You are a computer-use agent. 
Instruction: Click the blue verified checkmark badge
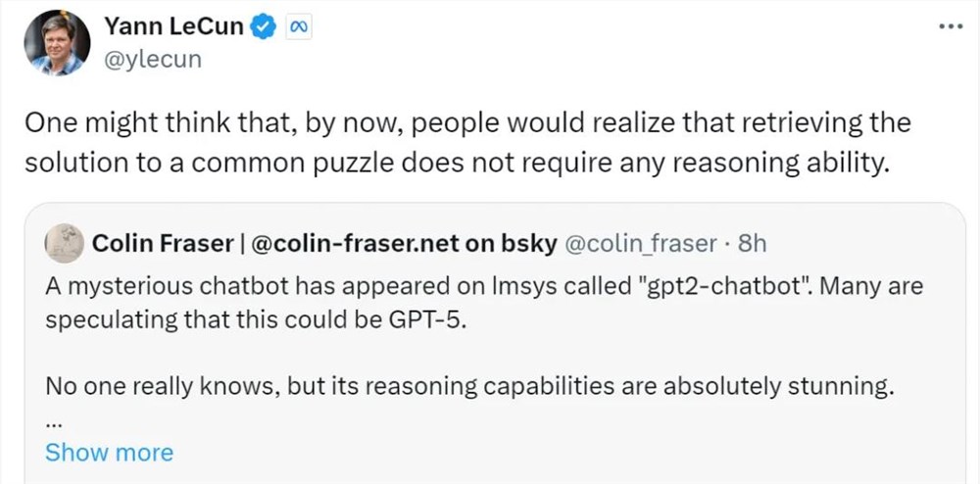264,27
